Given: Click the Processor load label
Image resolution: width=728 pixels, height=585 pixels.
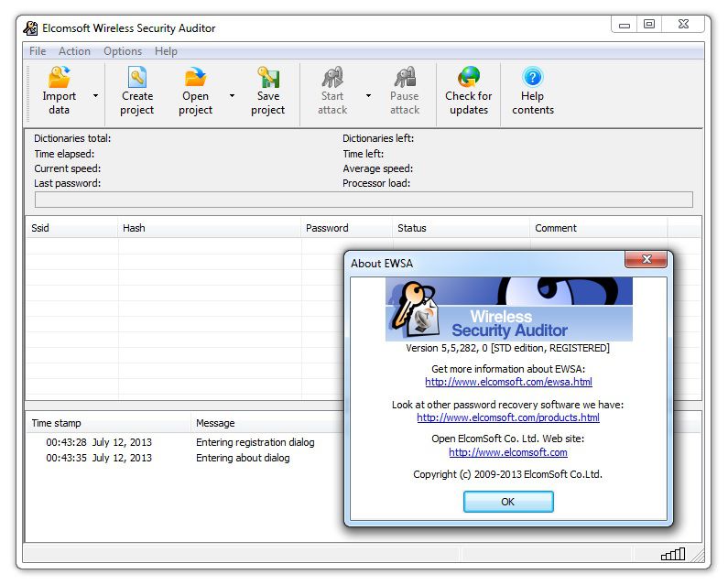Looking at the screenshot, I should 376,183.
